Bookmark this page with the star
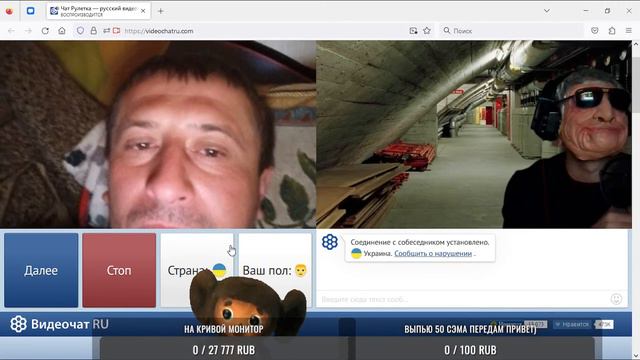 (x=427, y=31)
